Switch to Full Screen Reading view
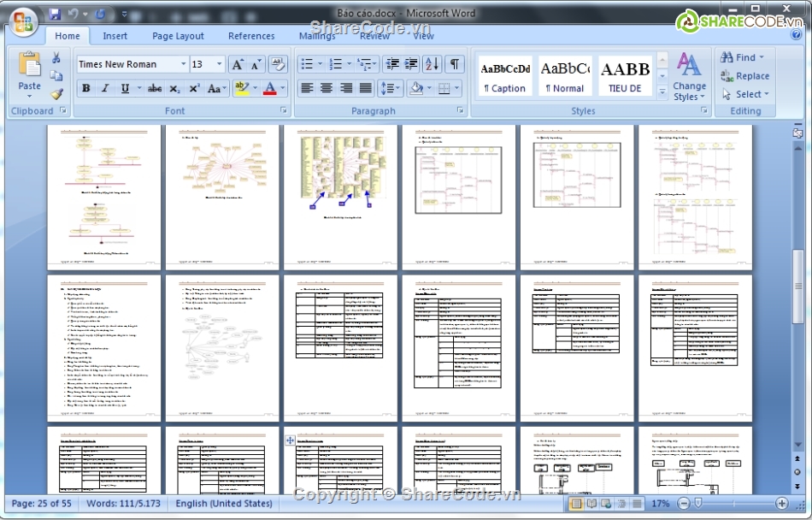This screenshot has width=812, height=520. coord(591,504)
